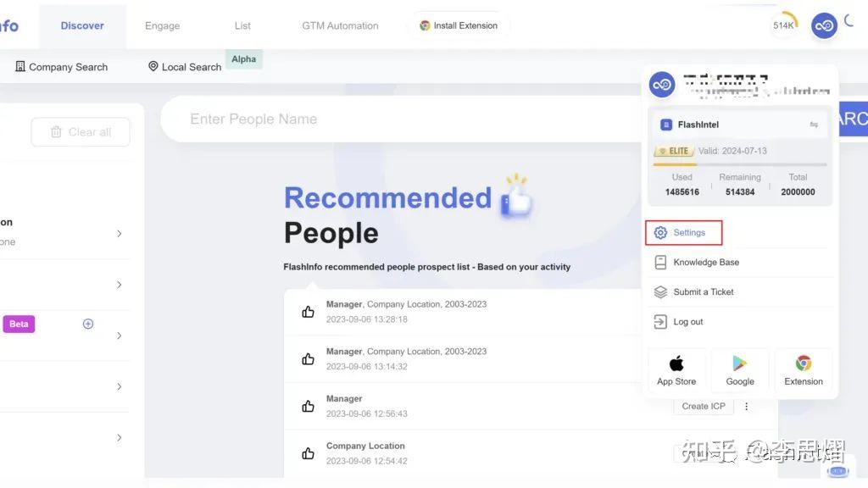The height and width of the screenshot is (488, 868).
Task: Open Settings from the profile menu
Action: (x=683, y=231)
